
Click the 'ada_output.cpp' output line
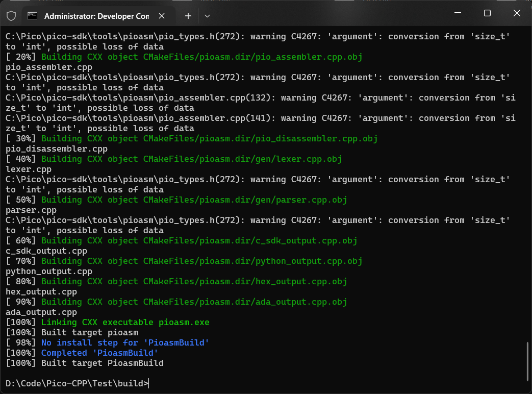(x=41, y=312)
